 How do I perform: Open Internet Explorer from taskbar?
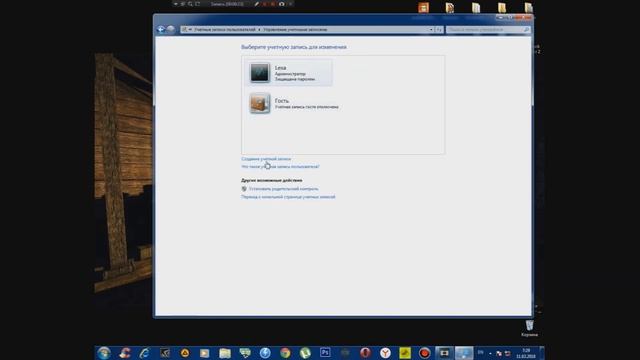click(144, 353)
